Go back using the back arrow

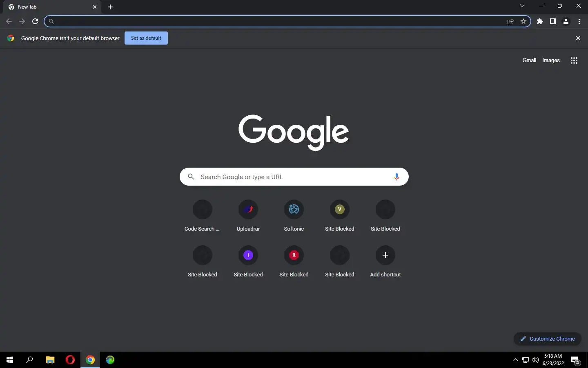(x=9, y=21)
